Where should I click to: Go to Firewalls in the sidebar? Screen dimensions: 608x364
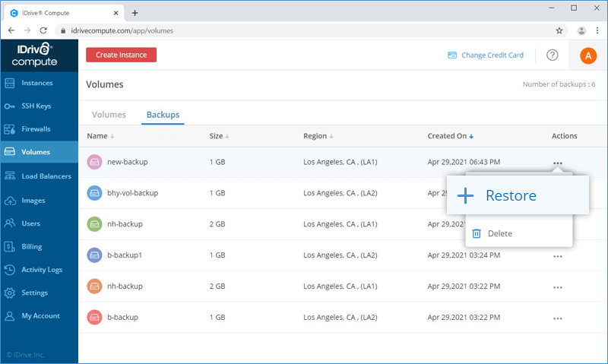[36, 129]
